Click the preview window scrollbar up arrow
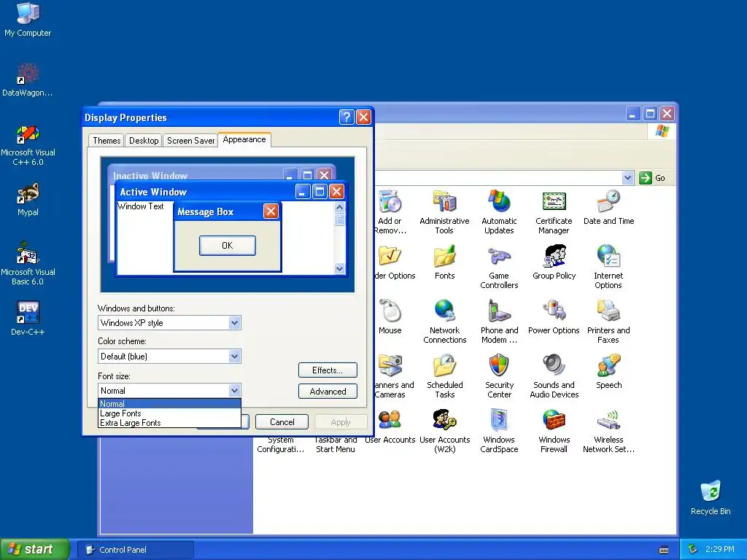This screenshot has width=747, height=560. point(339,207)
